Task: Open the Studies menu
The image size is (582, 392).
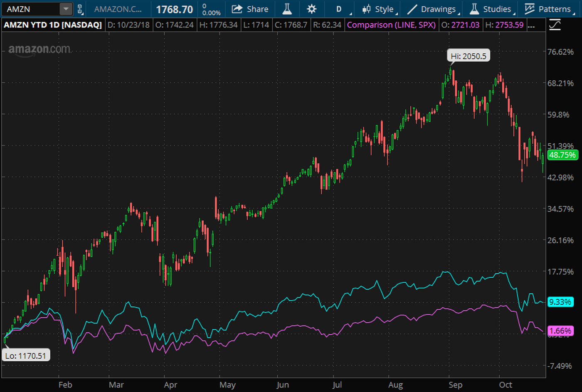Action: 492,9
